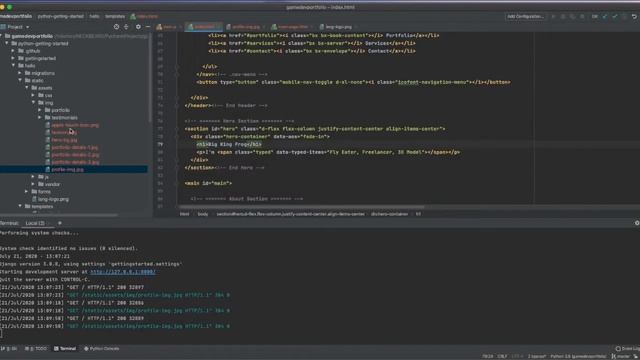Click the editor horizontal scrollbar

click(302, 207)
